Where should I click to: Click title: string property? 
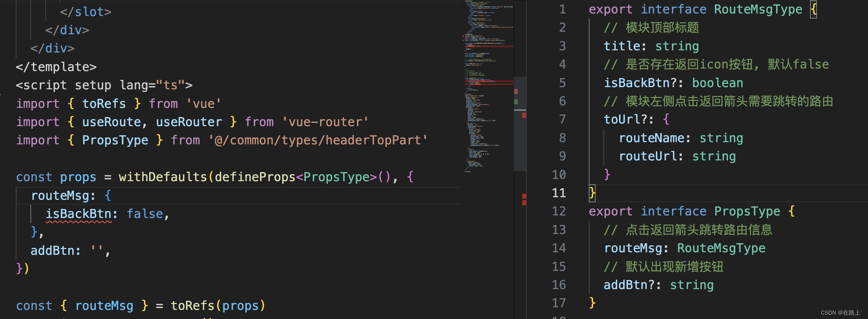click(x=651, y=46)
